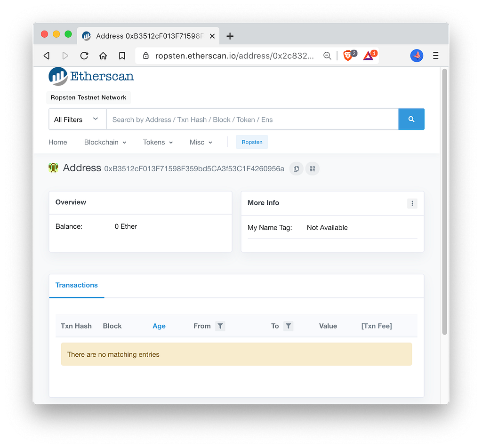Viewport: 482px width, 448px height.
Task: Expand the Blockchain menu
Action: (x=105, y=142)
